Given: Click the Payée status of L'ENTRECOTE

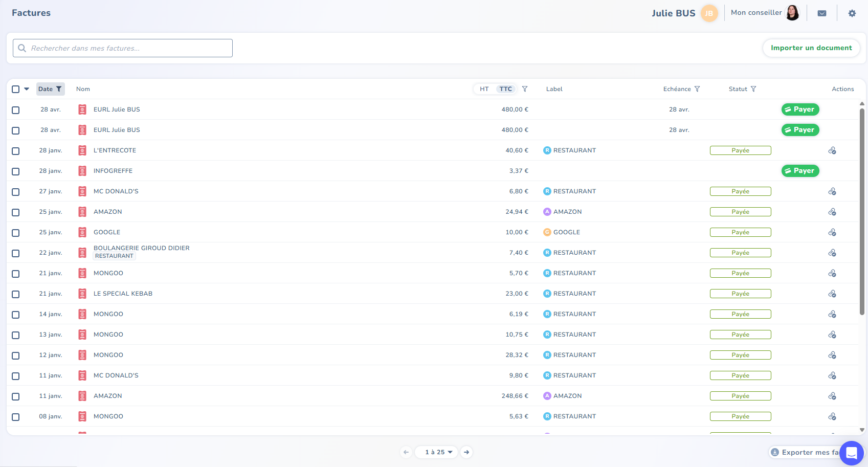Looking at the screenshot, I should (740, 150).
